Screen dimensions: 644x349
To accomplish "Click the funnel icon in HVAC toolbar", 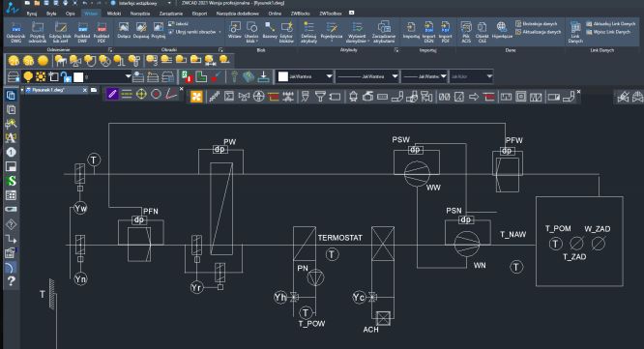I will click(x=320, y=97).
